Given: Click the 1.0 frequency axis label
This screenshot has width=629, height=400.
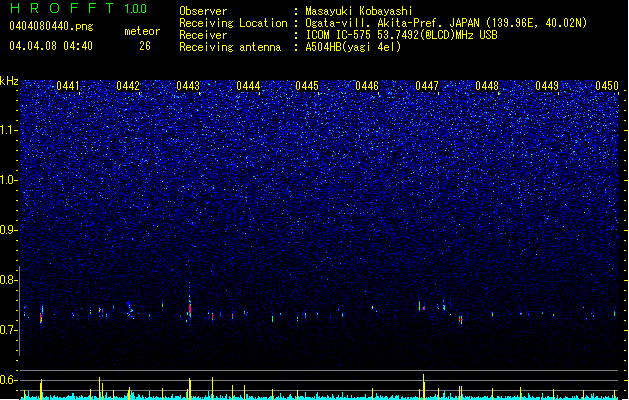Looking at the screenshot, I should (x=9, y=180).
